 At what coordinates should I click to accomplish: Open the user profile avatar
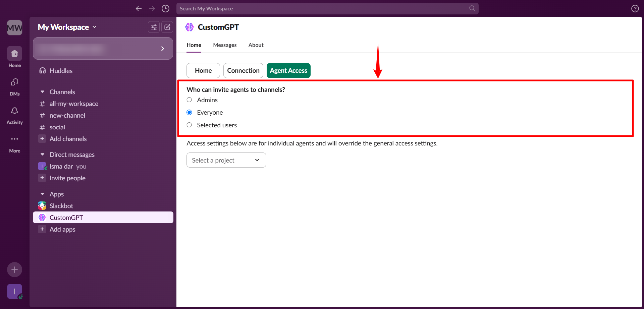[x=15, y=292]
